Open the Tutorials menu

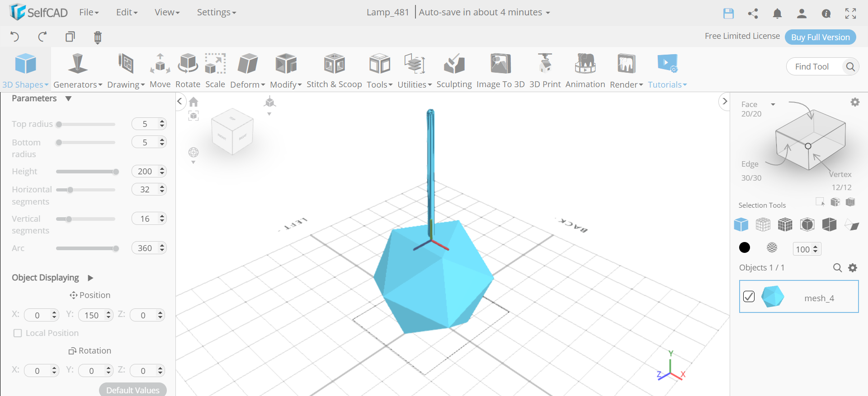(x=667, y=70)
